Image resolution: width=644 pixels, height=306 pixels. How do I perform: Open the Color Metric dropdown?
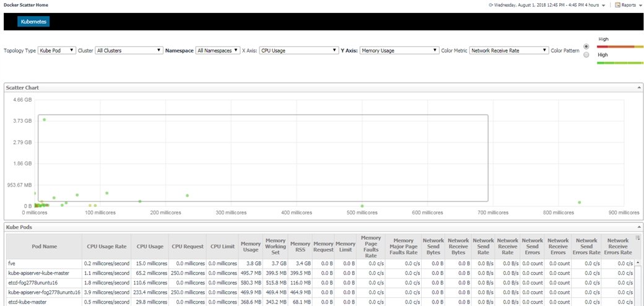click(x=509, y=51)
